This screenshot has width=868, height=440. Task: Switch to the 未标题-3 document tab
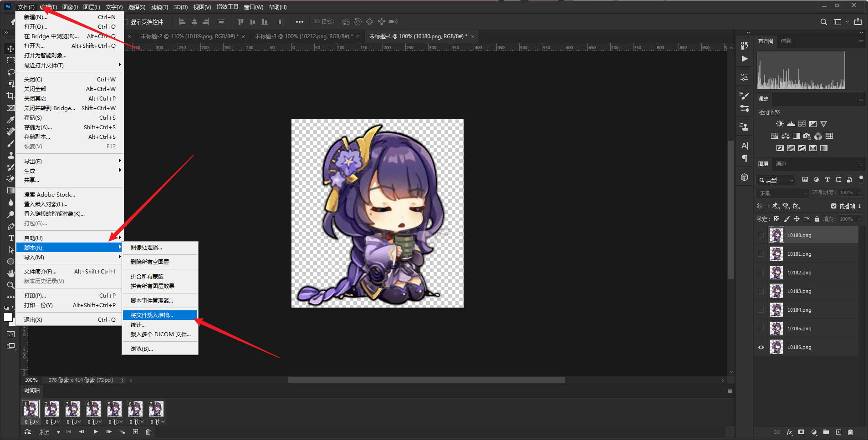(x=303, y=36)
